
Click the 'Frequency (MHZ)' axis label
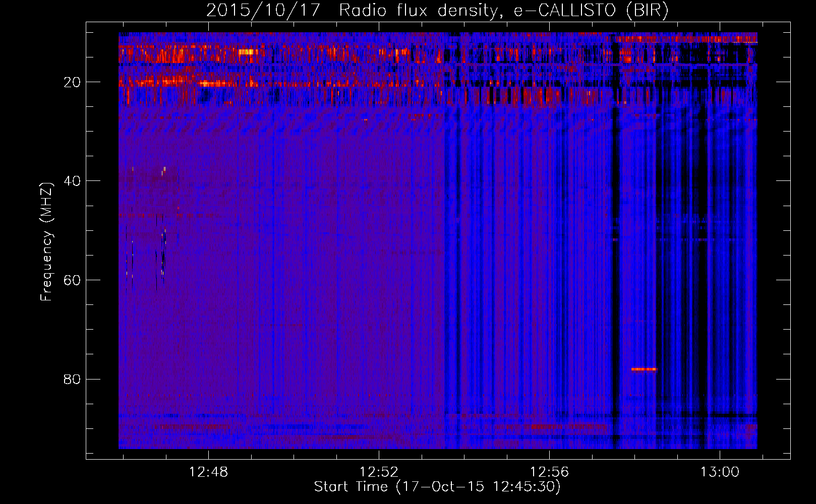click(46, 241)
